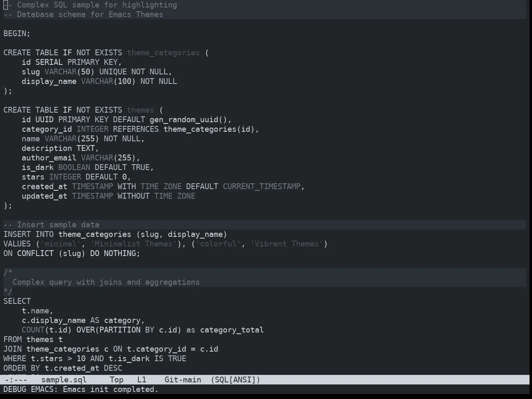Click the 'id SERIAL PRIMARY KEY,' line
This screenshot has height=399, width=532.
click(71, 62)
